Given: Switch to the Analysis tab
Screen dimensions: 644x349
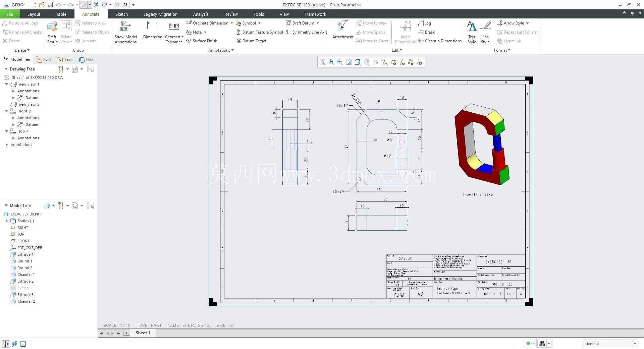Looking at the screenshot, I should pyautogui.click(x=201, y=14).
